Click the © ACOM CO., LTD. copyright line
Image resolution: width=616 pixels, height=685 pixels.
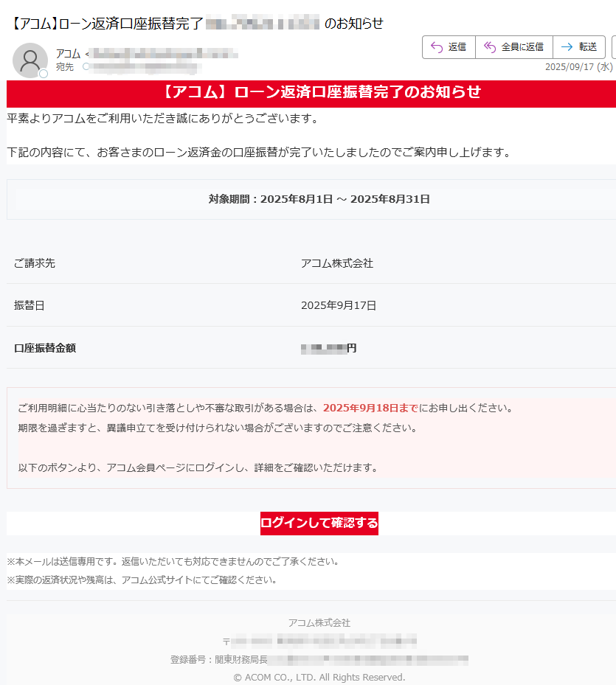coord(319,678)
